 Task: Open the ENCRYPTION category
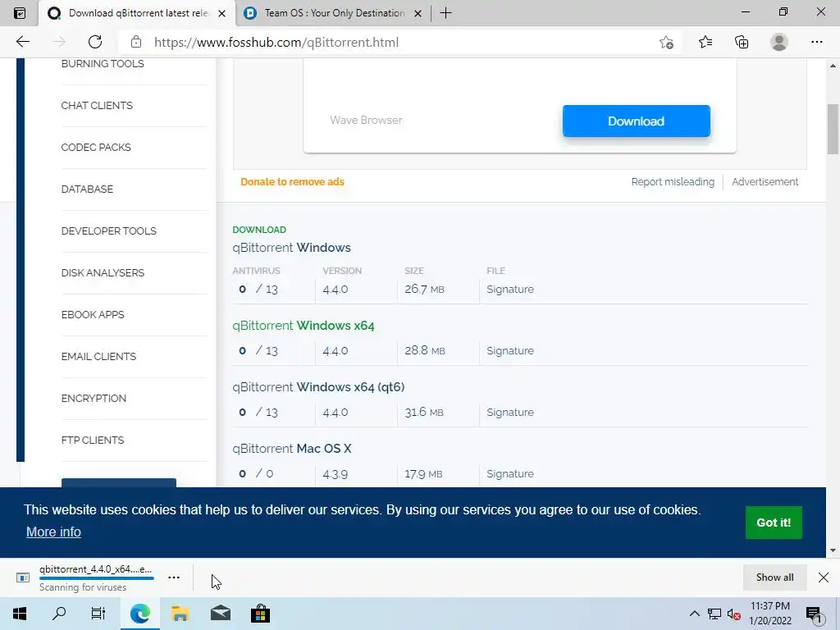coord(94,398)
